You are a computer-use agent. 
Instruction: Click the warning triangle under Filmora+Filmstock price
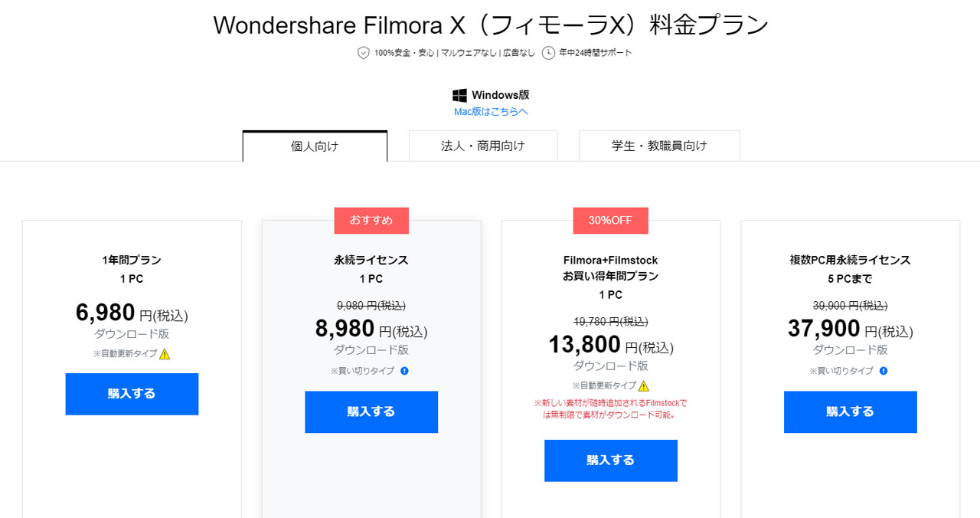click(642, 385)
